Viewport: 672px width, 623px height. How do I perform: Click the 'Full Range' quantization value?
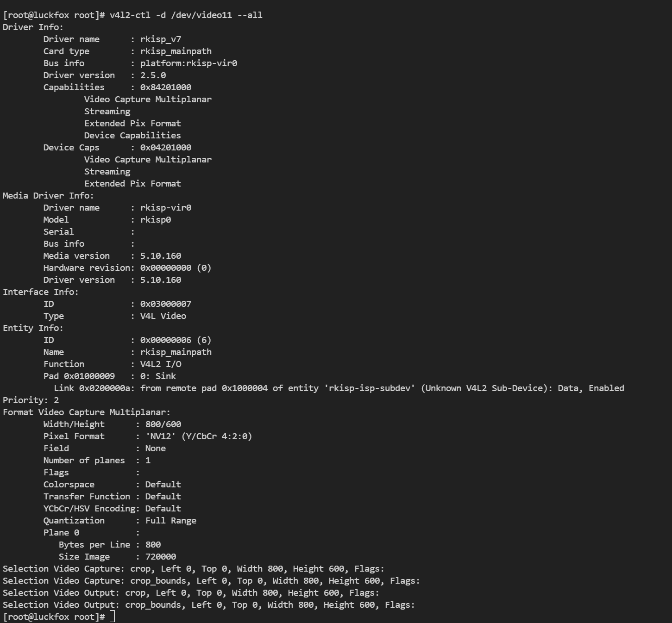pyautogui.click(x=171, y=520)
